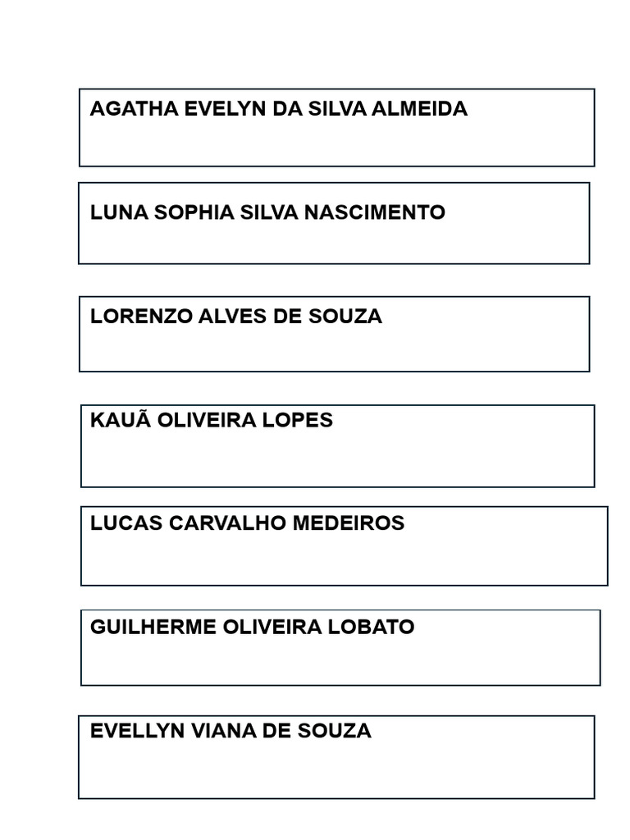630x840 pixels.
Task: Click OLIVEIRA in the KAUÃ name box
Action: [x=207, y=420]
